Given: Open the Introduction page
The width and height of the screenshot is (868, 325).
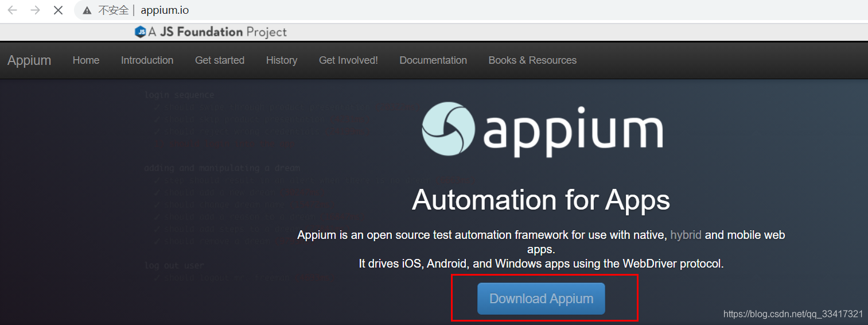Looking at the screenshot, I should pyautogui.click(x=147, y=60).
